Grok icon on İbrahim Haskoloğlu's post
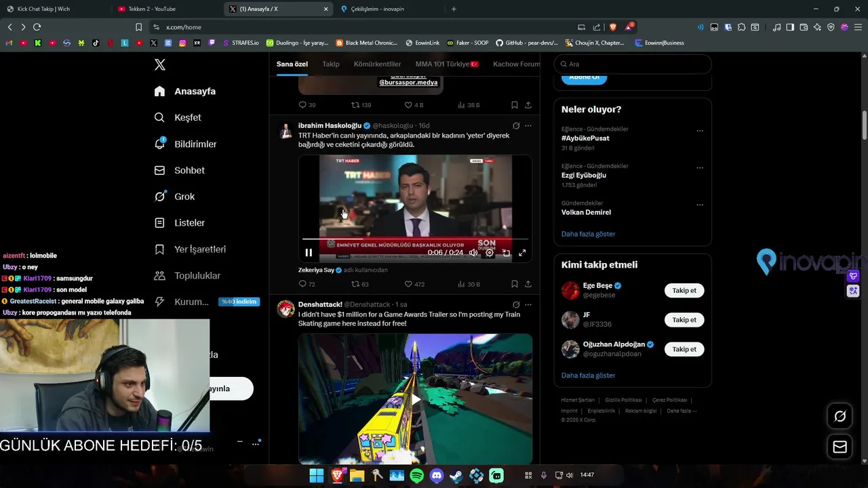The width and height of the screenshot is (868, 488). click(516, 126)
